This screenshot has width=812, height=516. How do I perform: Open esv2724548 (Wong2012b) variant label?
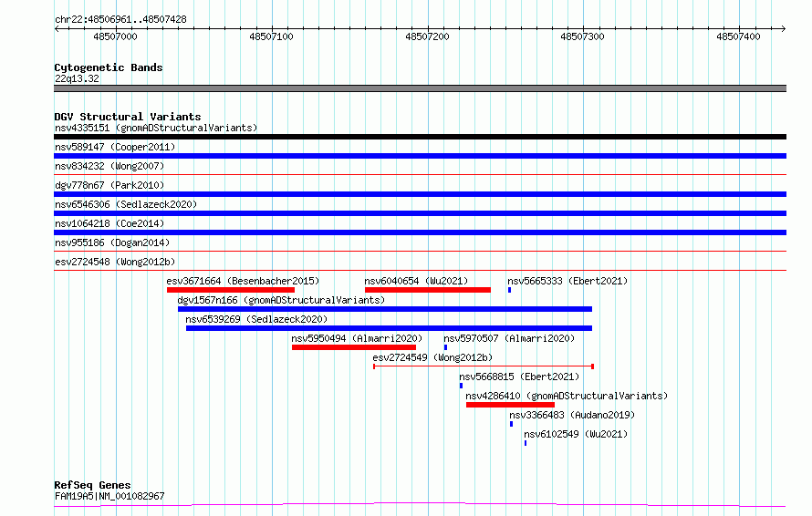pyautogui.click(x=115, y=262)
